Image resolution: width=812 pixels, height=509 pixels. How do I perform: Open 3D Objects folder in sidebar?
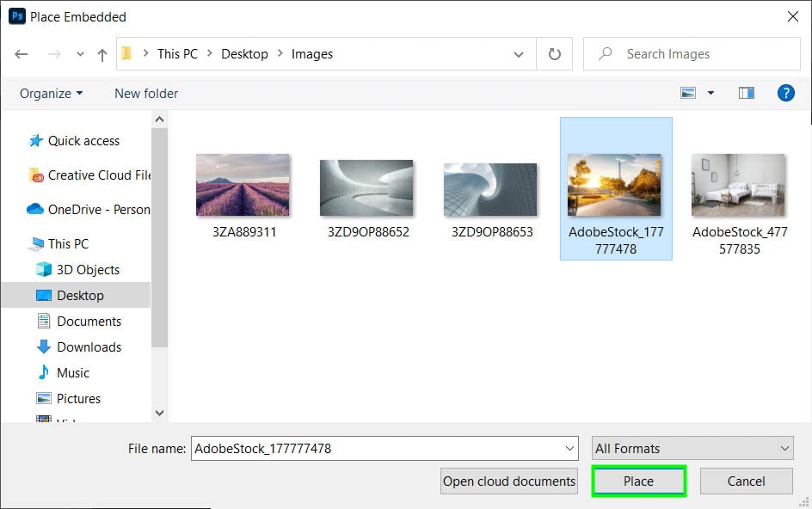[88, 270]
